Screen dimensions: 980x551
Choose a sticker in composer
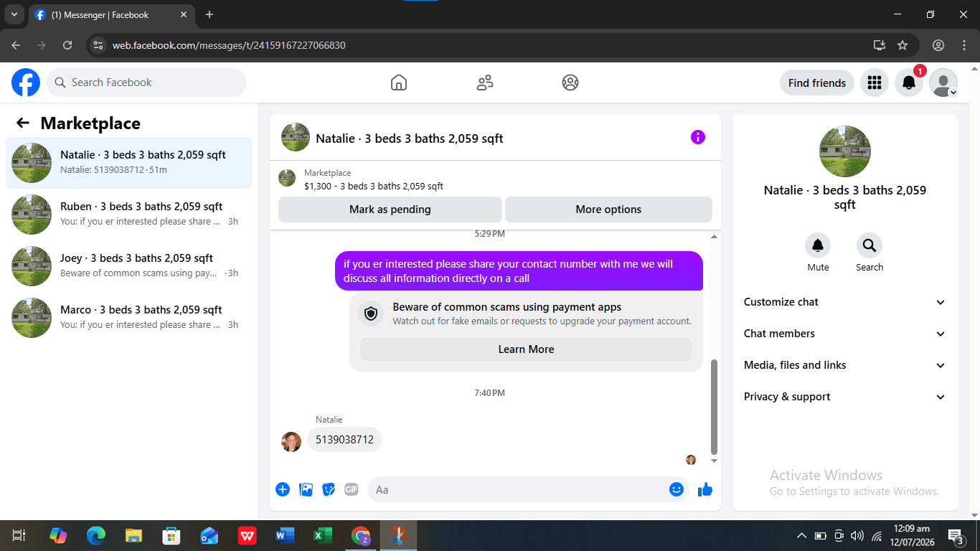tap(329, 489)
